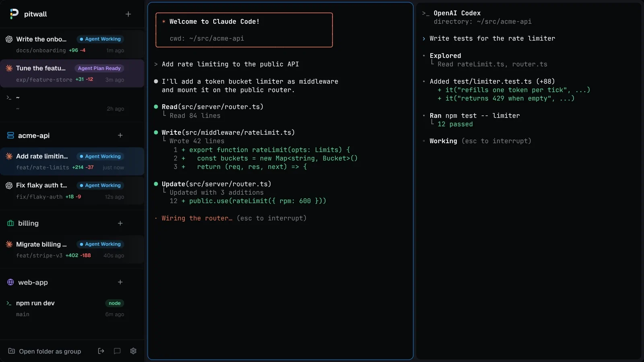Click the feat/stripe-v3 branch label

pyautogui.click(x=39, y=255)
